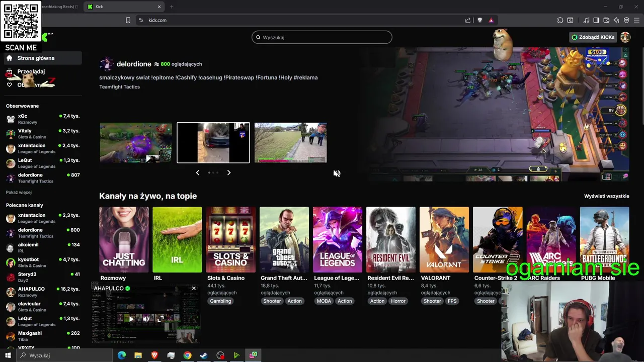Open Windows Start menu
The height and width of the screenshot is (362, 644).
8,355
